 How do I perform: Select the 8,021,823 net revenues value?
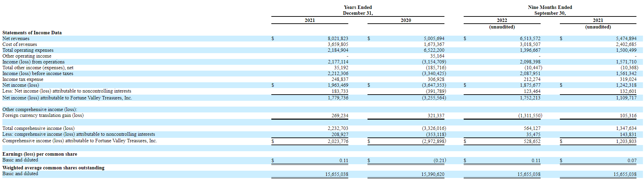pyautogui.click(x=338, y=39)
